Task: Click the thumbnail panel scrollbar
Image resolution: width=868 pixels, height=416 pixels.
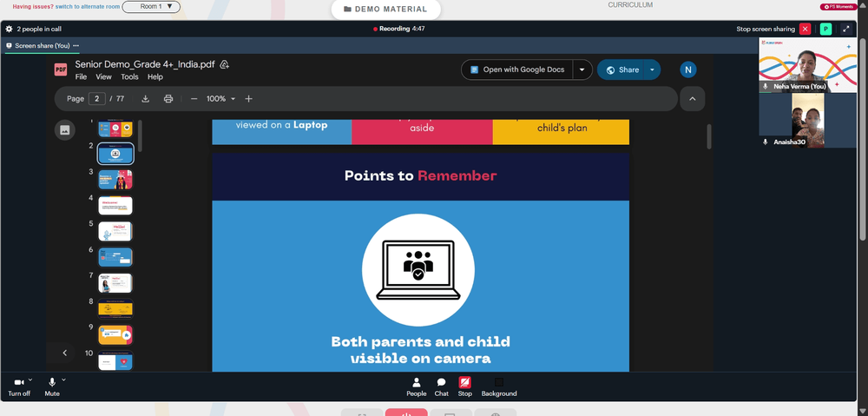Action: click(140, 136)
